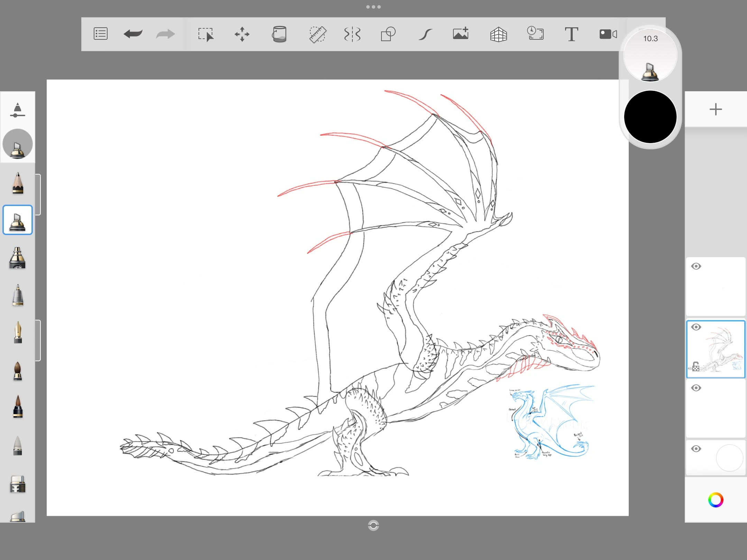The height and width of the screenshot is (560, 747).
Task: Add a new layer with the plus button
Action: click(x=716, y=110)
